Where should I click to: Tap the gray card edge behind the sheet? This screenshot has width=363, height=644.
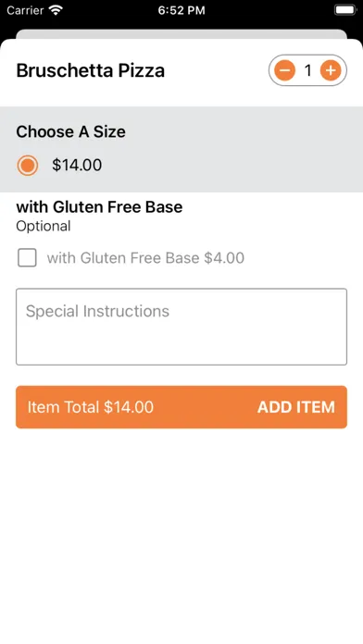181,33
